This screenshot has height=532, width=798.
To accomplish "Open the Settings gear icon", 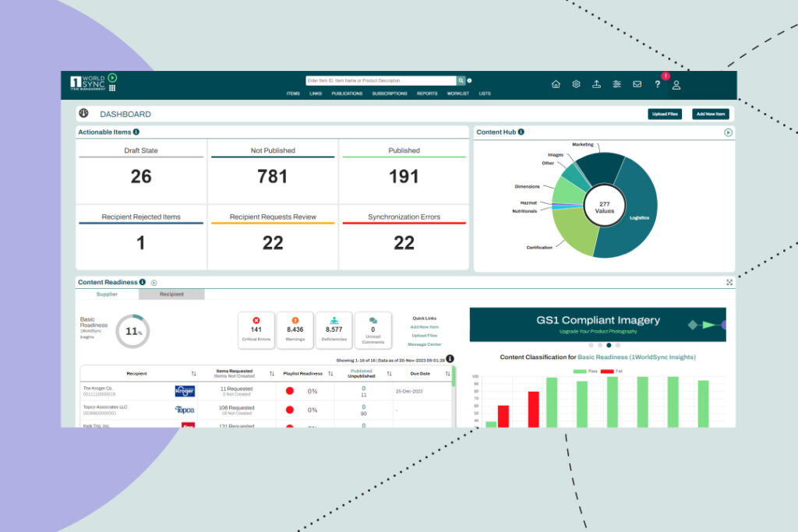I will tap(576, 83).
